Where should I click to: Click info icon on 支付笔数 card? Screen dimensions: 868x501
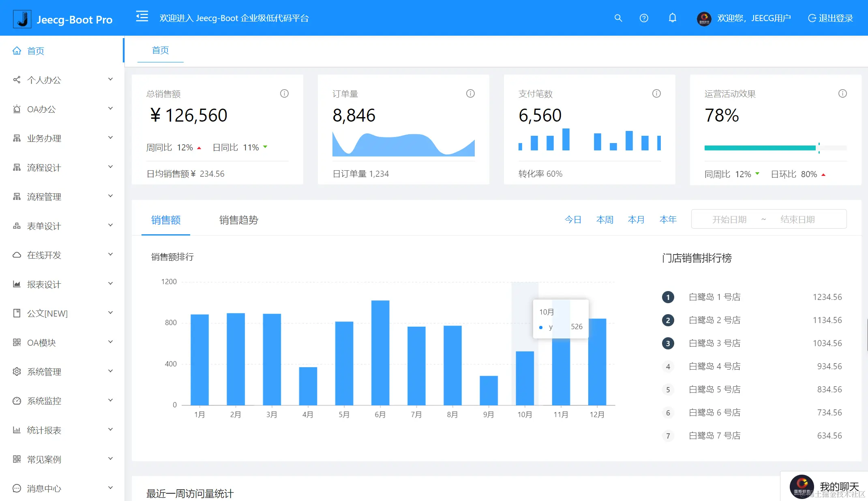(x=656, y=94)
